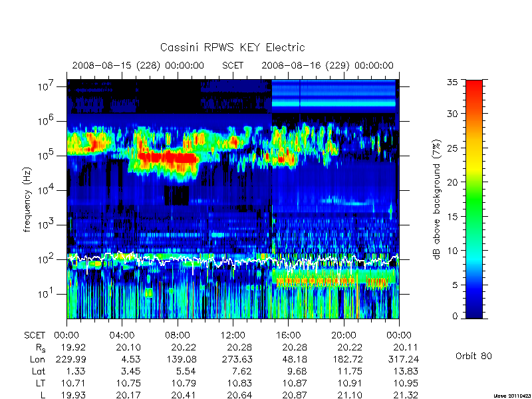Click the dB above background (7%) label

(437, 199)
